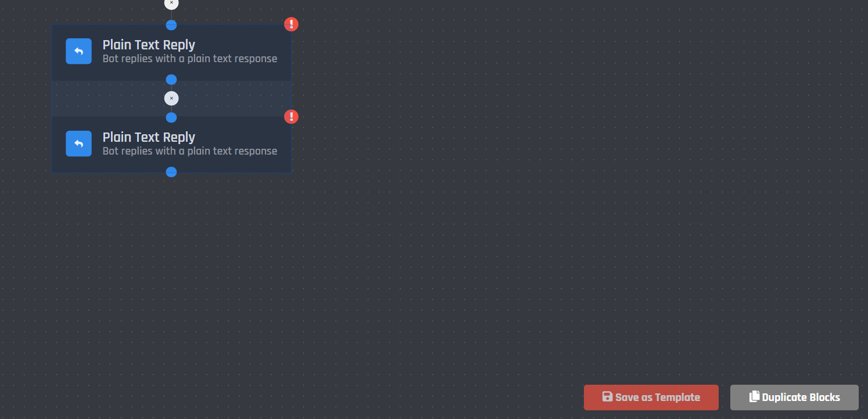Click the highlighted gap between the two blocks
This screenshot has width=868, height=419.
click(232, 98)
